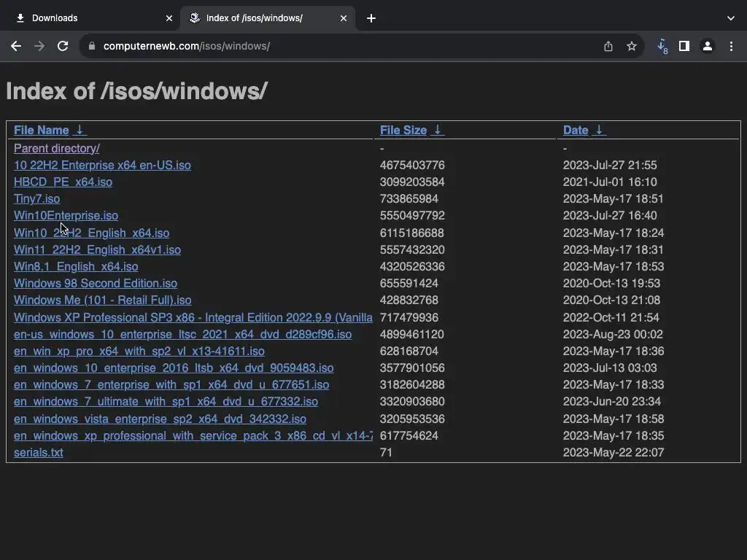Go back with the browser back arrow

[x=16, y=46]
